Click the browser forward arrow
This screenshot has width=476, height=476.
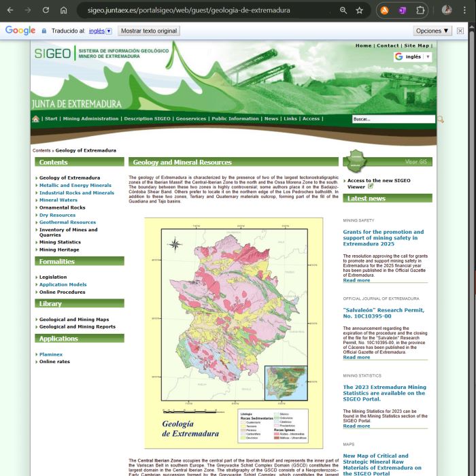(x=28, y=10)
